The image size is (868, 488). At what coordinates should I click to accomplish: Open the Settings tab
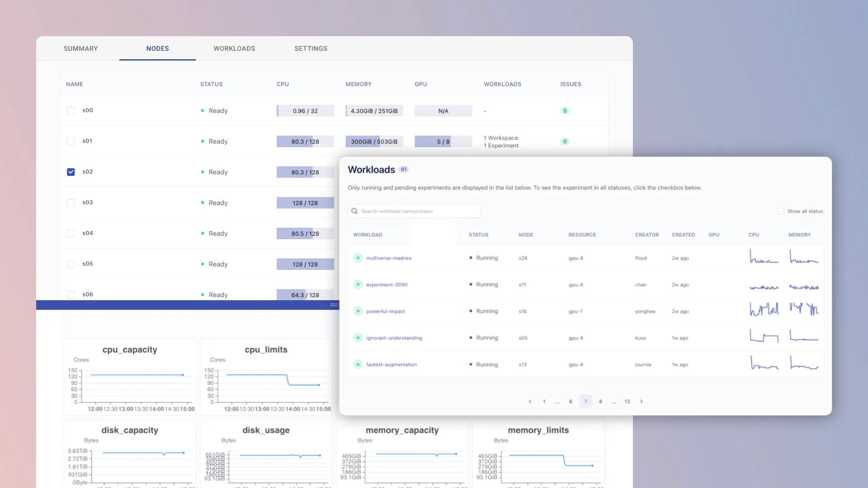311,48
